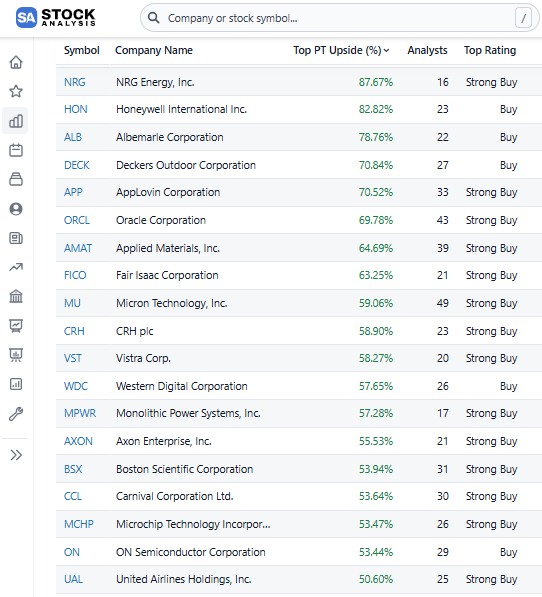Click the Stock Analysis logo
Image resolution: width=542 pixels, height=597 pixels.
coord(56,18)
